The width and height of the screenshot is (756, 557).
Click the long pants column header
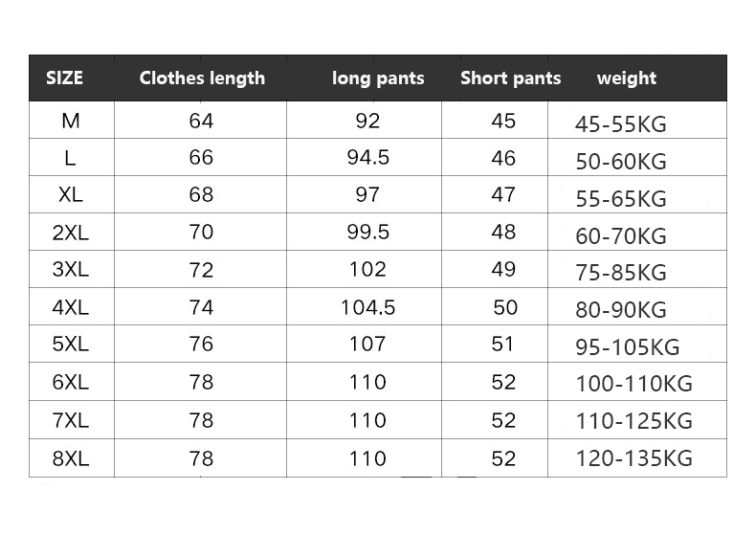click(377, 78)
